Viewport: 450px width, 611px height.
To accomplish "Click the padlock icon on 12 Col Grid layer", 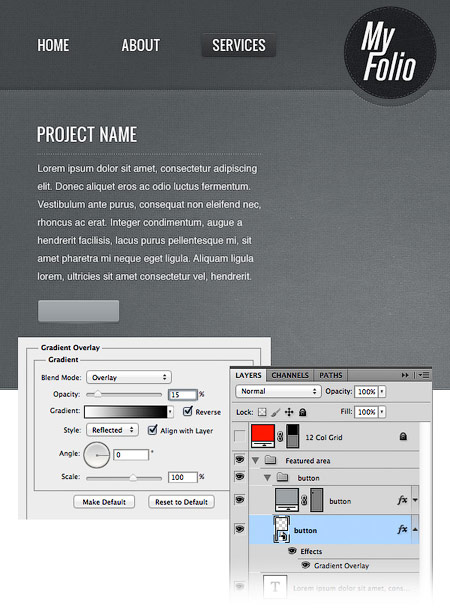I will (x=403, y=436).
